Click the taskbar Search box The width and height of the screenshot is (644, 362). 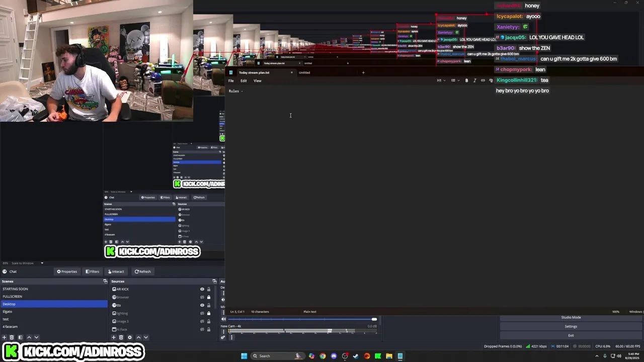coord(278,356)
